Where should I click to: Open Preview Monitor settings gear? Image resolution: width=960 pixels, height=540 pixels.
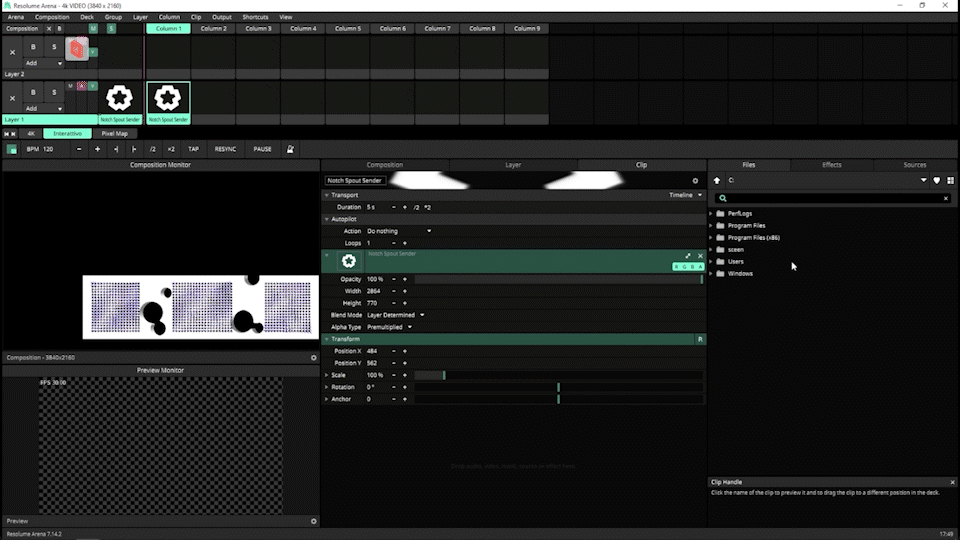click(x=313, y=521)
